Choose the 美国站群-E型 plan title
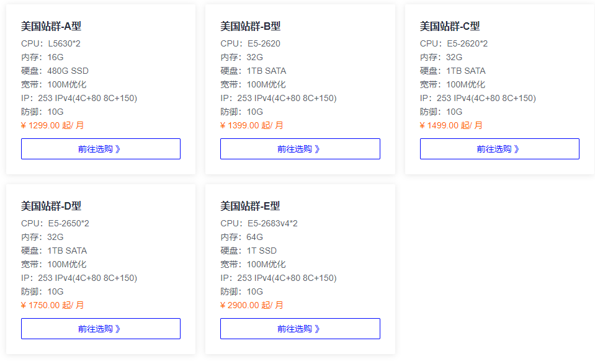 [x=251, y=206]
